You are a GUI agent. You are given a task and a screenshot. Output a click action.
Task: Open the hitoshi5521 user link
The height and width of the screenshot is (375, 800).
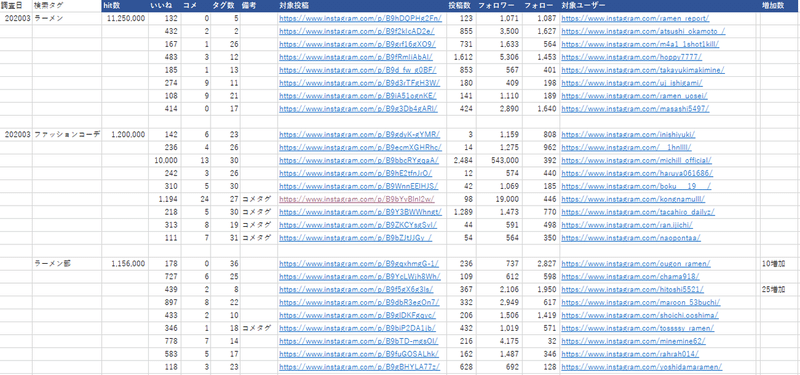click(633, 289)
